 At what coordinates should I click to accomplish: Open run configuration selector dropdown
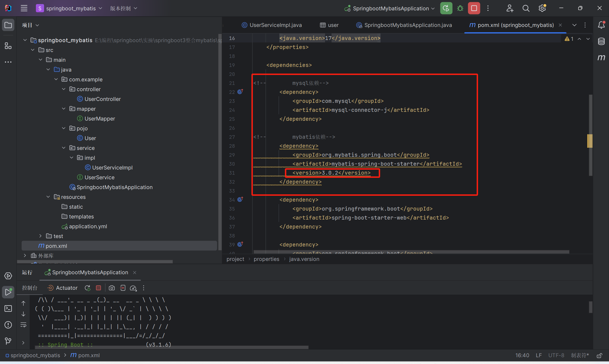(x=389, y=8)
